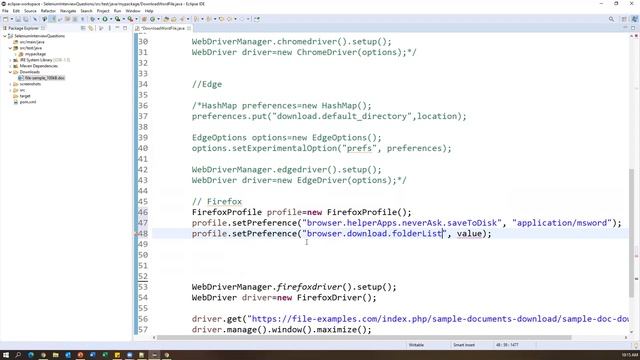Click the Save All toolbar icon

pyautogui.click(x=26, y=19)
